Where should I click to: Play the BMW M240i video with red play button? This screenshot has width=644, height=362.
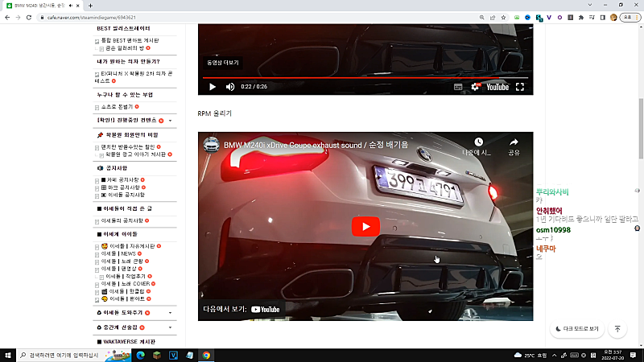(x=365, y=227)
